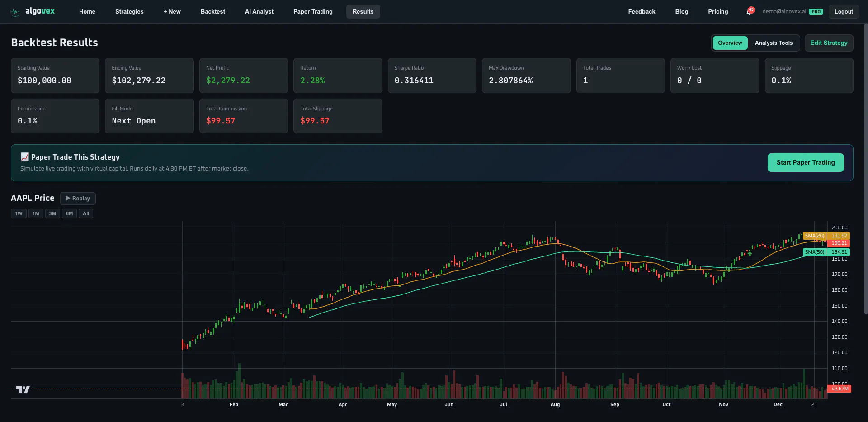Open the Home page
This screenshot has width=868, height=422.
(87, 12)
